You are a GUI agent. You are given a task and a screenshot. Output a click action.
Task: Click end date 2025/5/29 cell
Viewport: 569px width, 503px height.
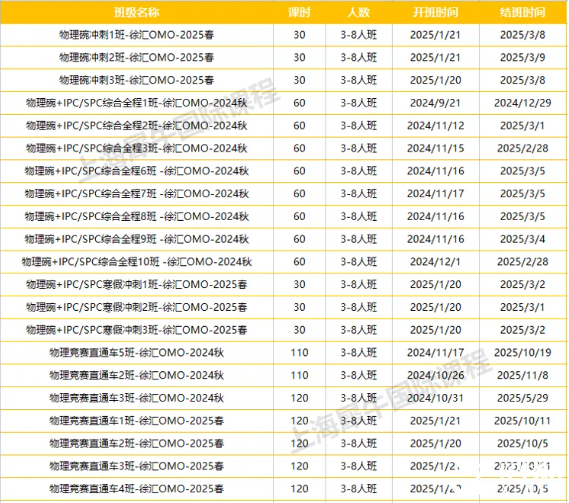click(x=523, y=398)
